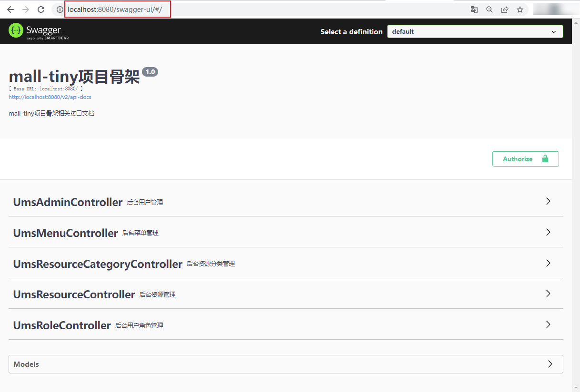This screenshot has width=580, height=392.
Task: Click the refresh icon
Action: [x=41, y=9]
